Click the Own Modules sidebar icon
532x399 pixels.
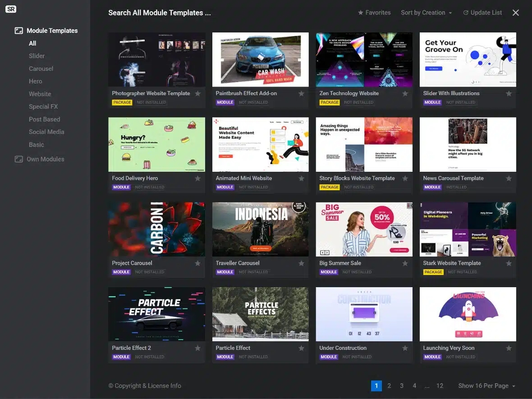click(x=18, y=159)
